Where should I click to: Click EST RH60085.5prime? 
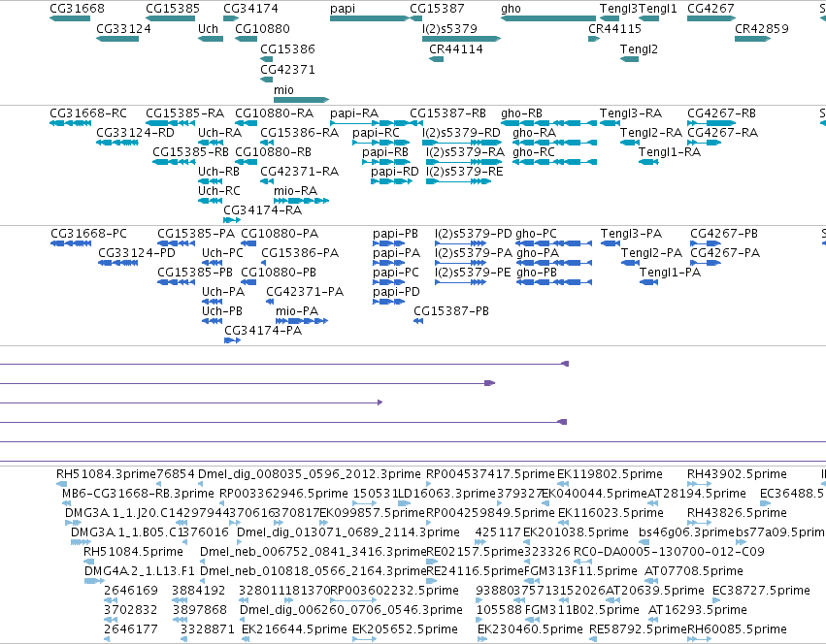tap(700, 639)
